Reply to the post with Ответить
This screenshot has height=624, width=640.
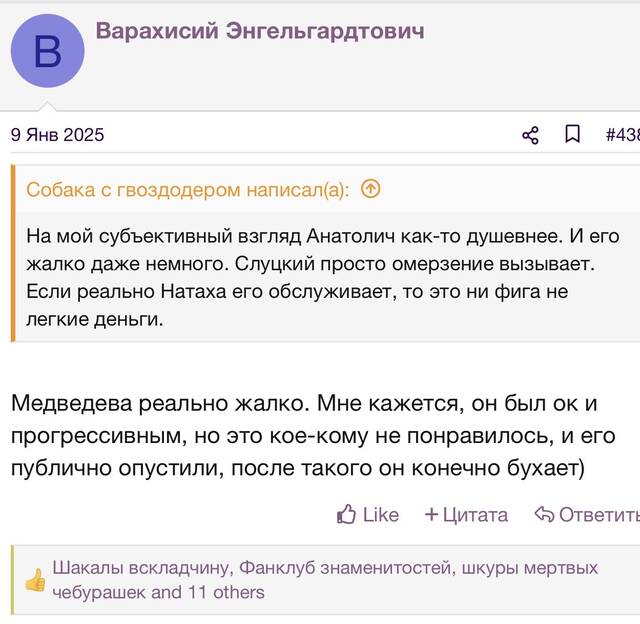point(587,514)
